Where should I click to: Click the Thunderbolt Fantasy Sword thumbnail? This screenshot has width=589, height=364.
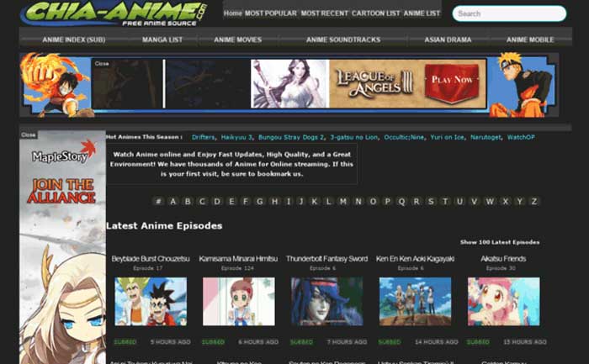[x=327, y=302]
